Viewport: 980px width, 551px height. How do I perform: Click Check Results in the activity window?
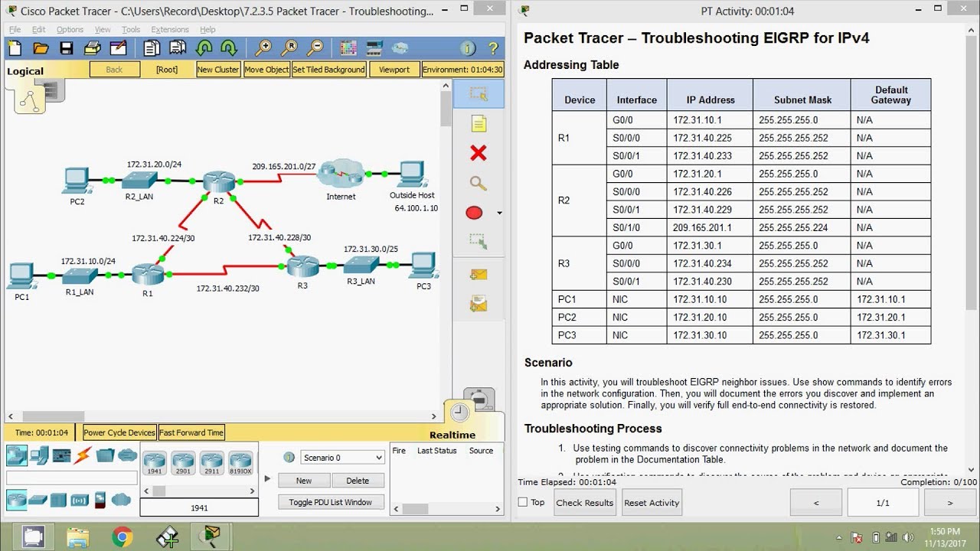pyautogui.click(x=584, y=503)
